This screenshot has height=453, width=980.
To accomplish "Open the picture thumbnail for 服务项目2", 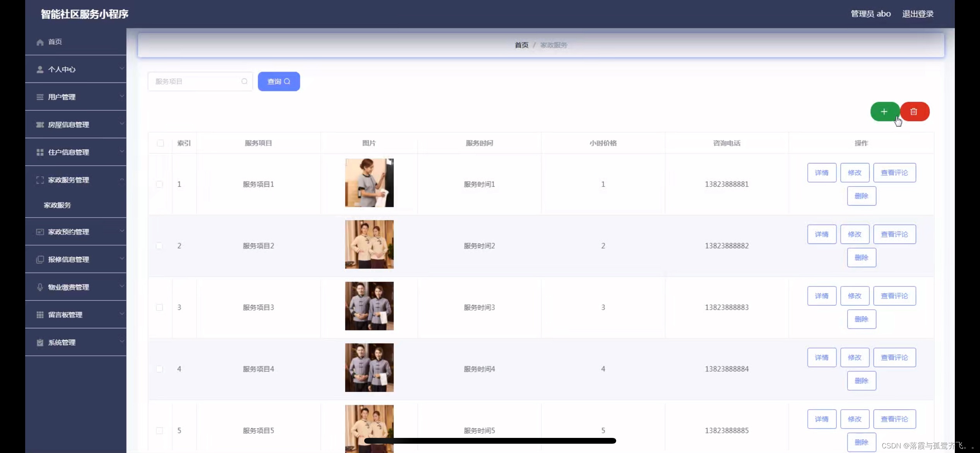I will [x=369, y=244].
